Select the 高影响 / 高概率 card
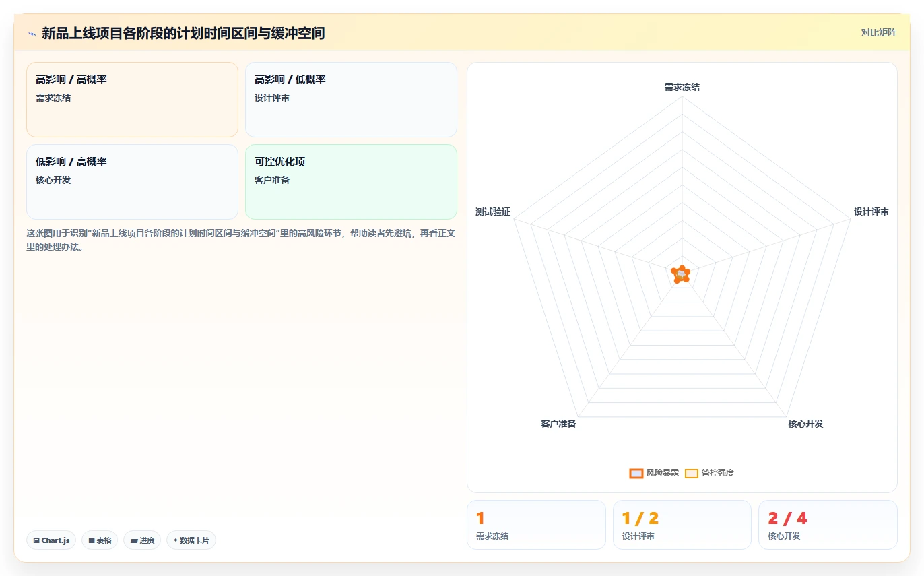The height and width of the screenshot is (576, 924). coord(132,100)
